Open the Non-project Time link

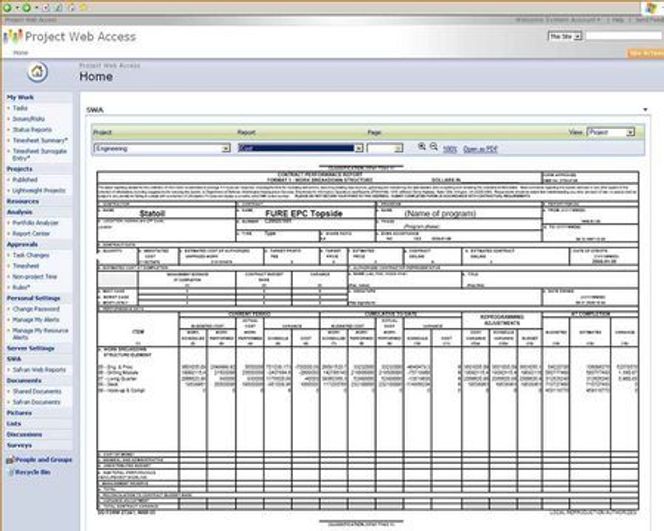[34, 277]
